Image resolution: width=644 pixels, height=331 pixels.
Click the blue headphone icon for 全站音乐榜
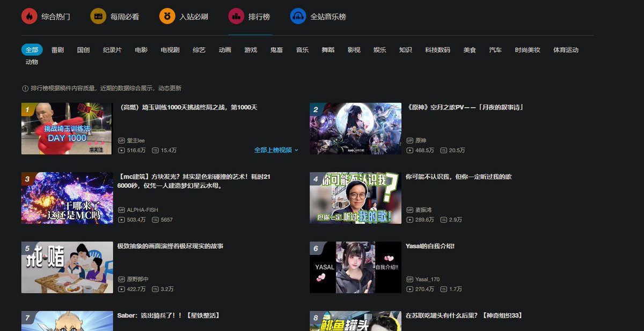point(298,16)
